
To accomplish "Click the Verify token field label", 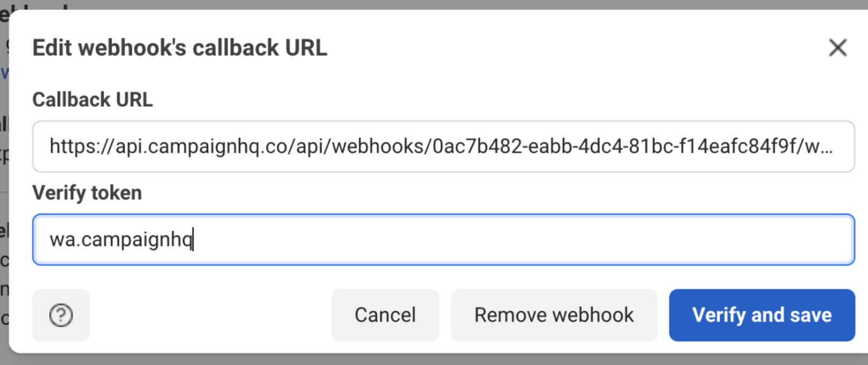I will [87, 192].
